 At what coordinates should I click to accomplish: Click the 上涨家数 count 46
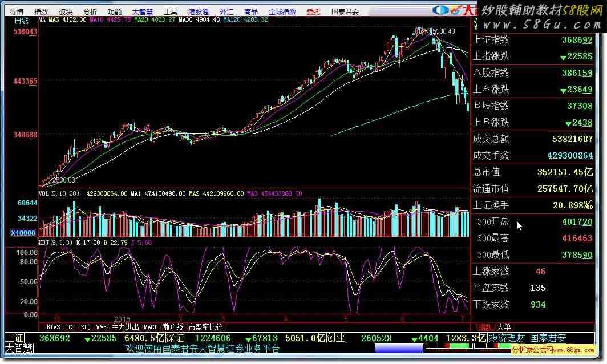coord(540,272)
